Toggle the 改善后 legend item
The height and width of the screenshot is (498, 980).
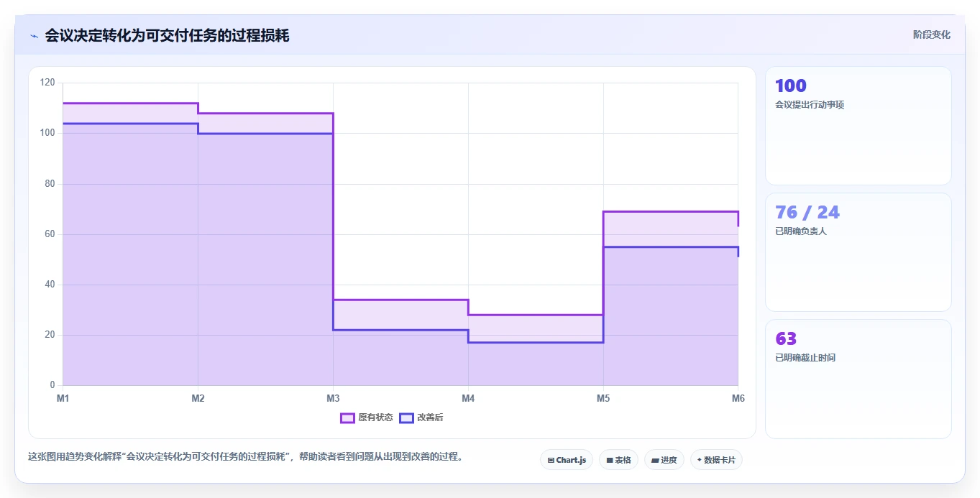422,418
